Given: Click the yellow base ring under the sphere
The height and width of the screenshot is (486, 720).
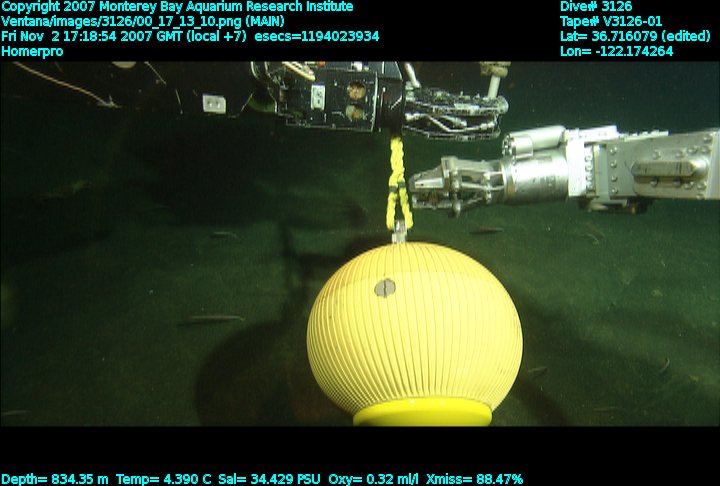Looking at the screenshot, I should 422,412.
